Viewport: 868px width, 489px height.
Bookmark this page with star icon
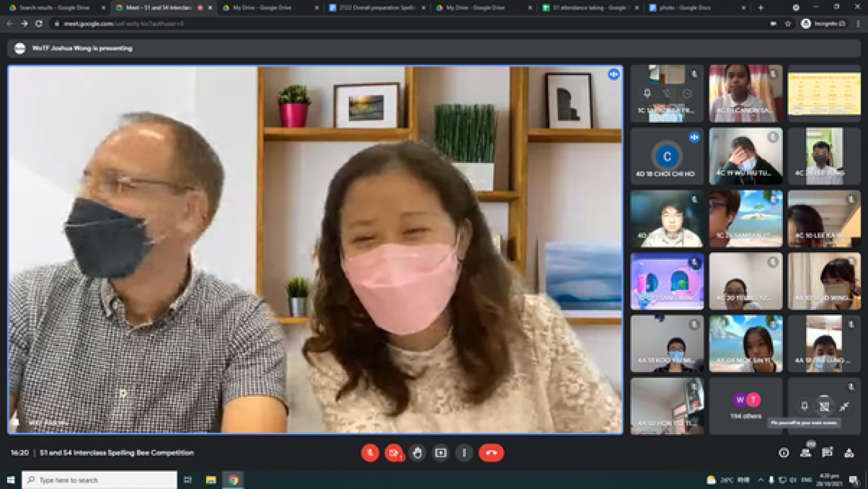(788, 24)
